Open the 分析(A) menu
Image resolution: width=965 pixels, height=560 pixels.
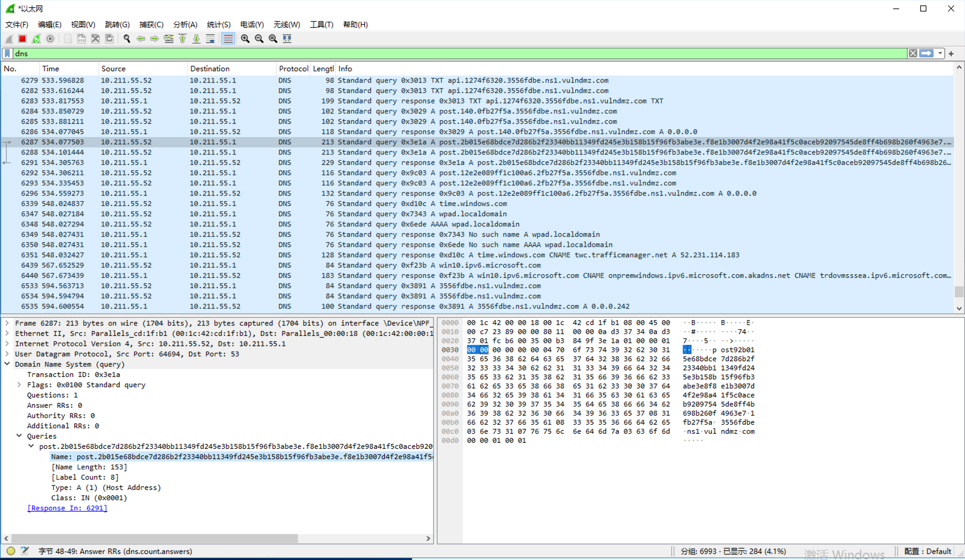pos(185,24)
